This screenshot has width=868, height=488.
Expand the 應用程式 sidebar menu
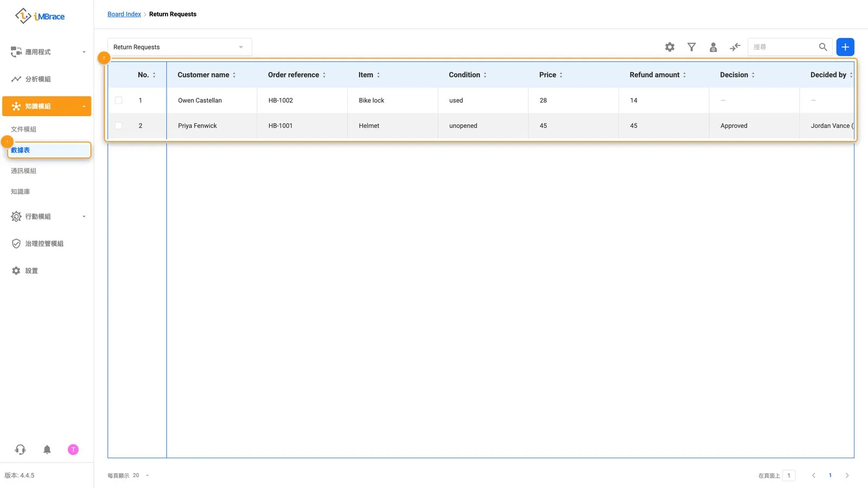(47, 52)
